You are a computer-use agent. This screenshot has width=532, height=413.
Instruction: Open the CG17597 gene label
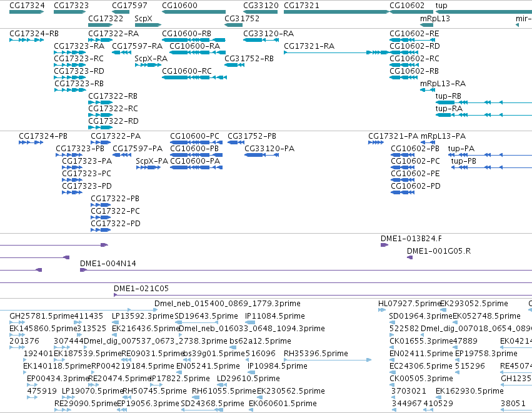click(129, 6)
